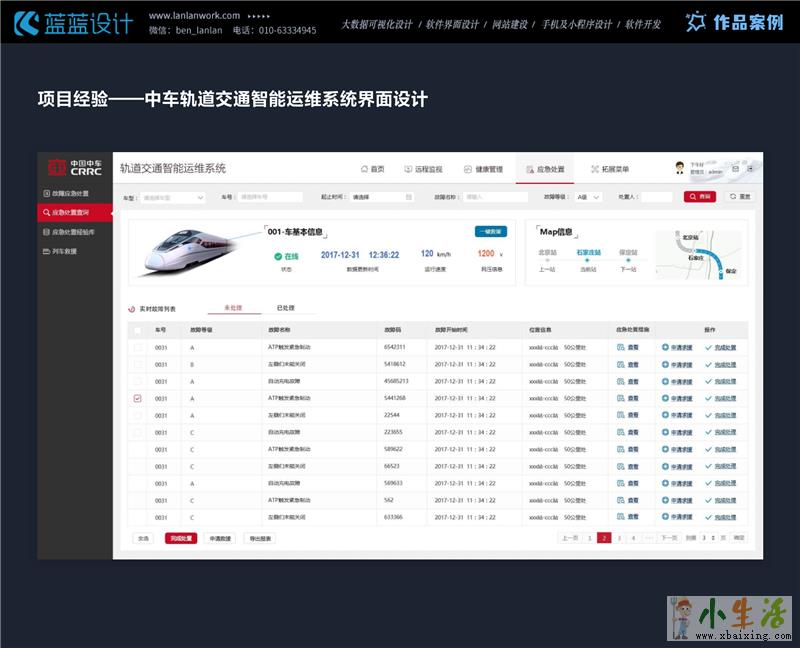Check the first row's checkbox
This screenshot has height=648, width=800.
[x=137, y=347]
